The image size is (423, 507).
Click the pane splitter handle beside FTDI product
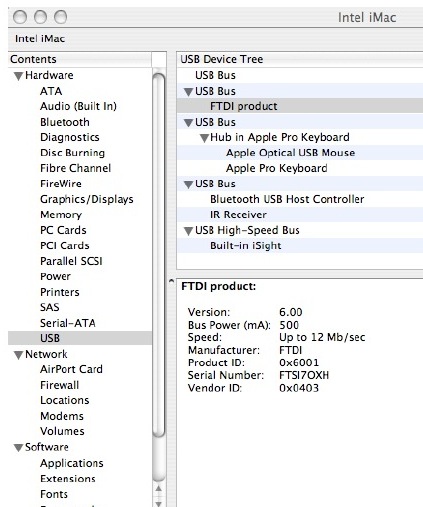171,281
